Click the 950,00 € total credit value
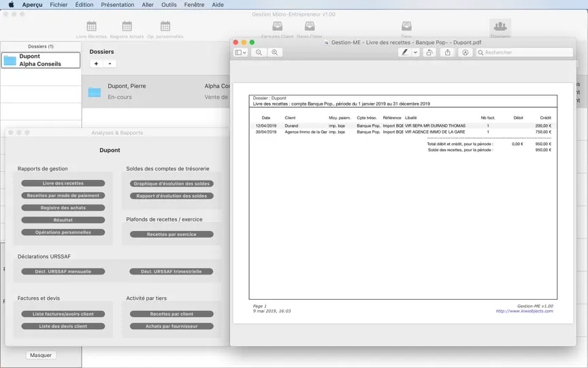This screenshot has height=368, width=588. 543,144
